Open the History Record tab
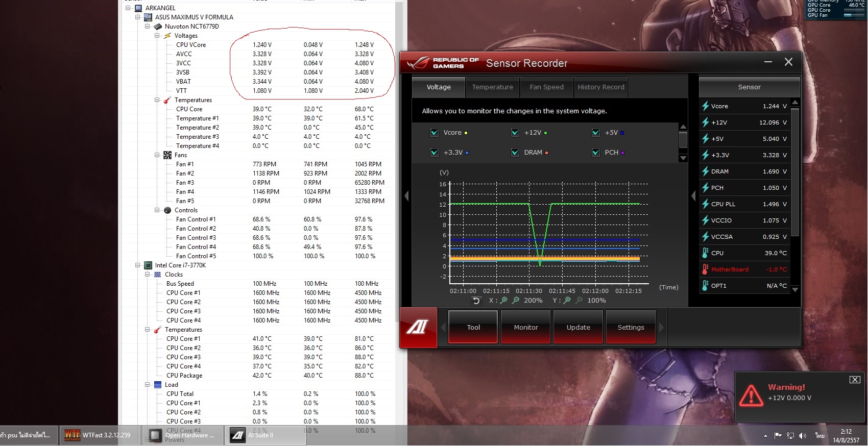The image size is (868, 446). tap(601, 87)
